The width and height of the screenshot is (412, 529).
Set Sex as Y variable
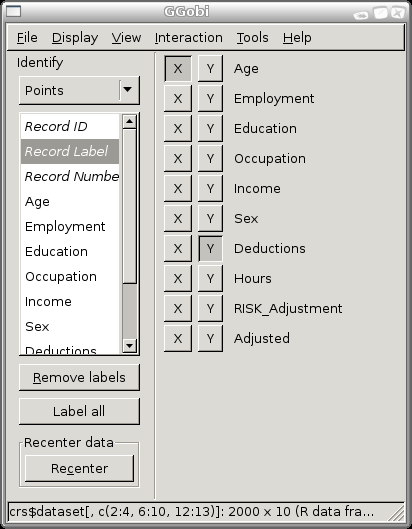pos(210,219)
